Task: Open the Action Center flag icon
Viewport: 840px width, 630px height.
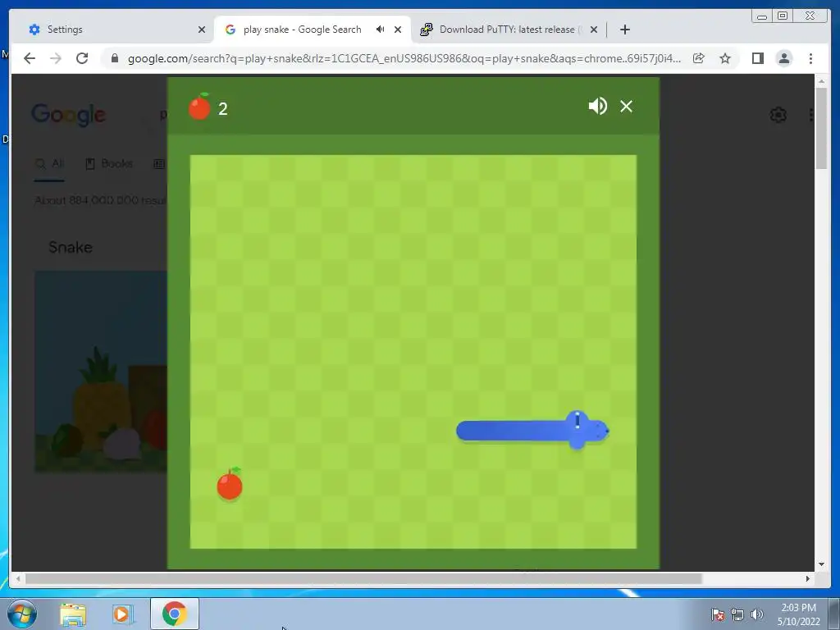Action: [718, 614]
